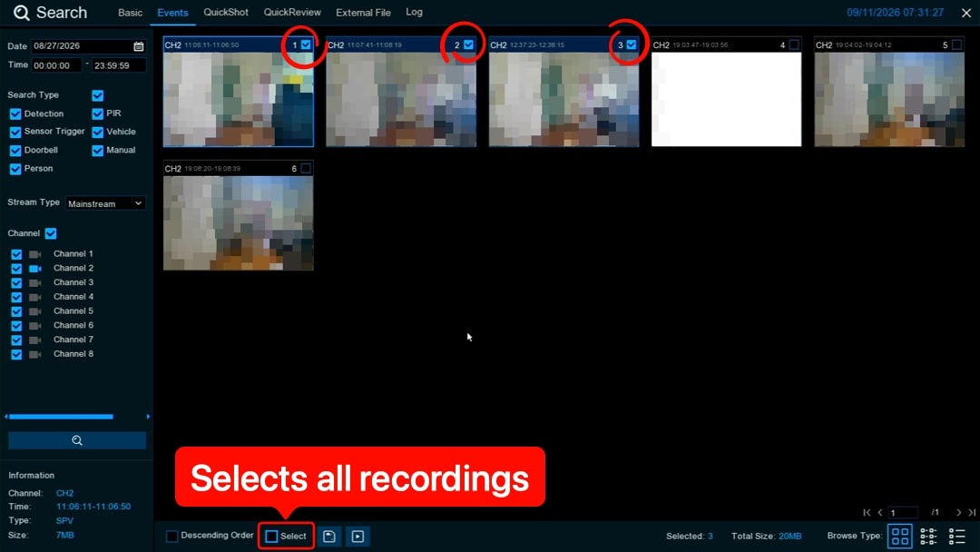
Task: Deselect recording 1 checkbox
Action: coord(306,45)
